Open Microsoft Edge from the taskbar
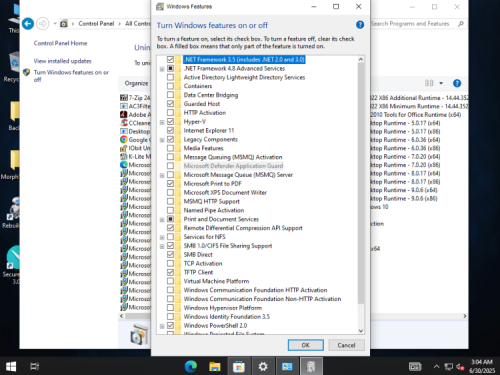Image resolution: width=500 pixels, height=375 pixels. coord(191,367)
